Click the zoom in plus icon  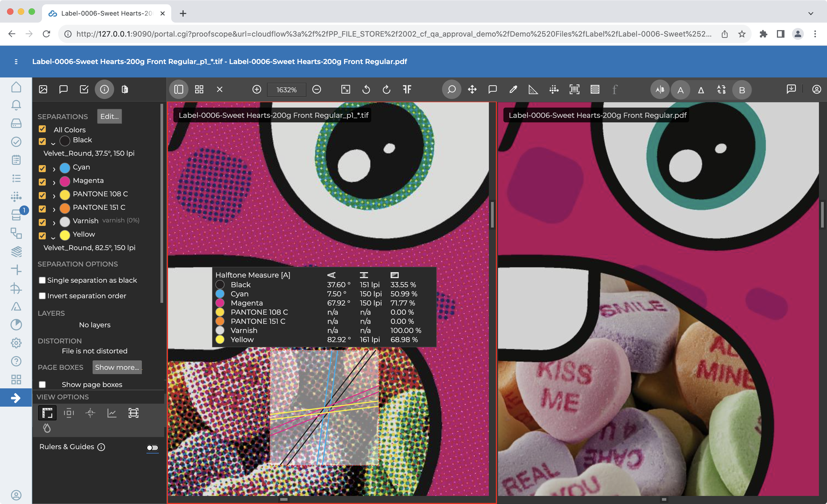coord(257,90)
